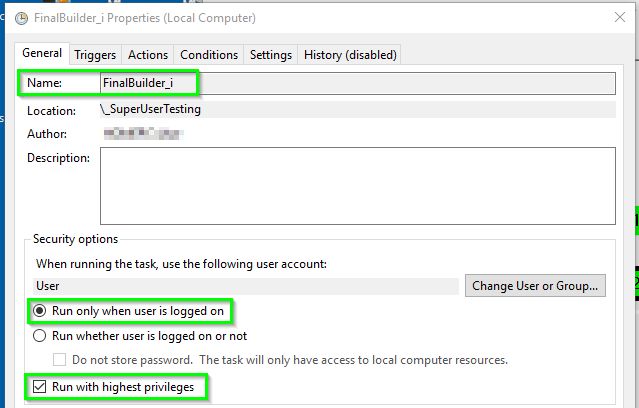Screen dimensions: 639x408
Task: Click the User account field
Action: [246, 286]
